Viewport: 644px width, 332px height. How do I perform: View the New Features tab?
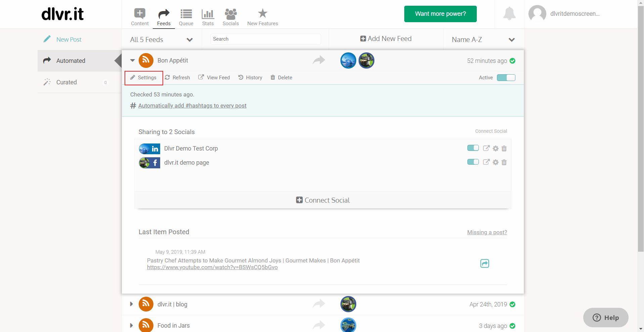point(263,17)
